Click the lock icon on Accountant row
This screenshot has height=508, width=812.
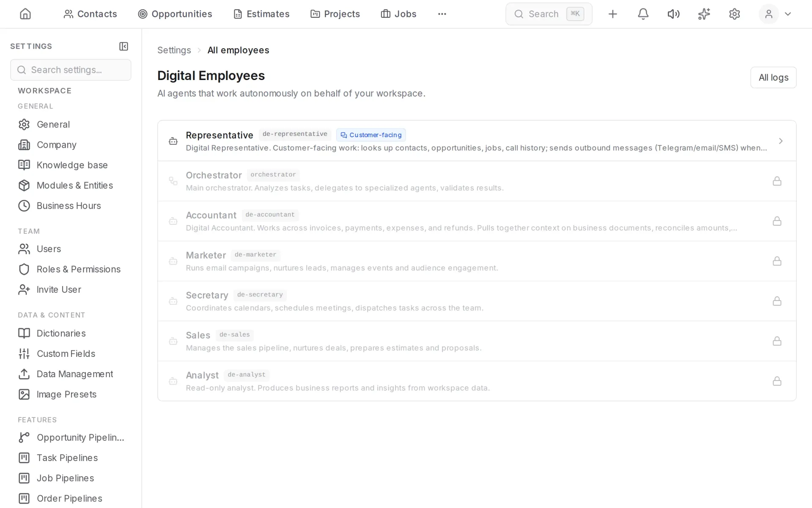tap(777, 221)
